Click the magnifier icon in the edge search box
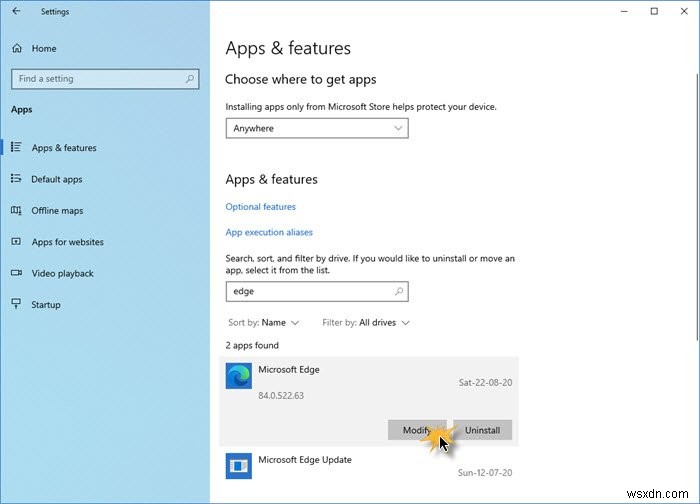Screen dimensions: 700x504 pyautogui.click(x=399, y=292)
